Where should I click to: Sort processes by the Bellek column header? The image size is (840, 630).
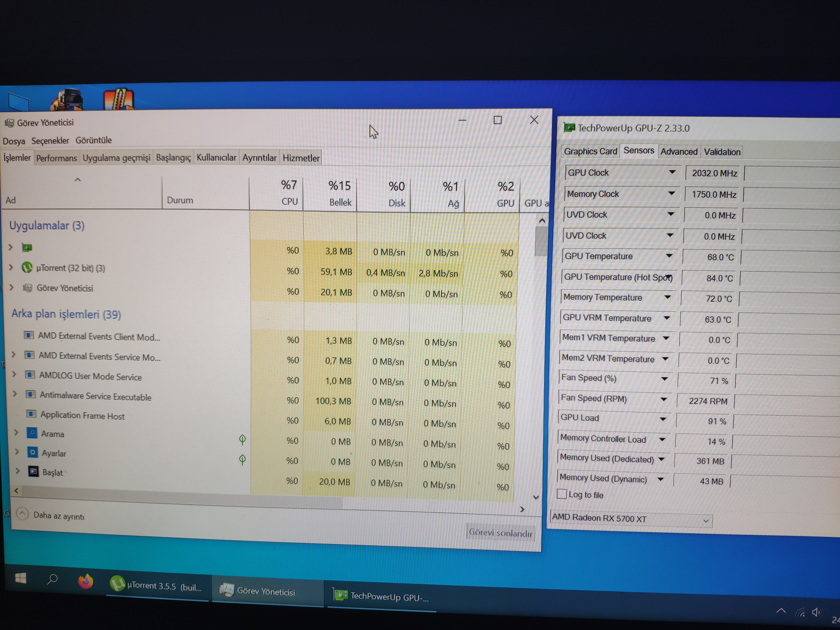pos(330,194)
